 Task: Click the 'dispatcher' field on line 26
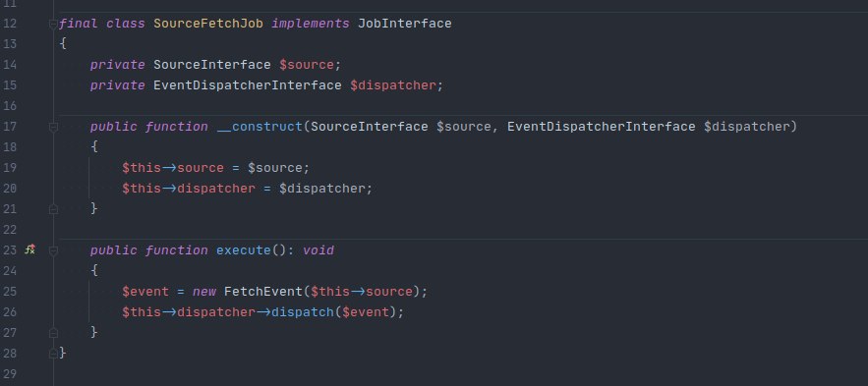point(216,312)
